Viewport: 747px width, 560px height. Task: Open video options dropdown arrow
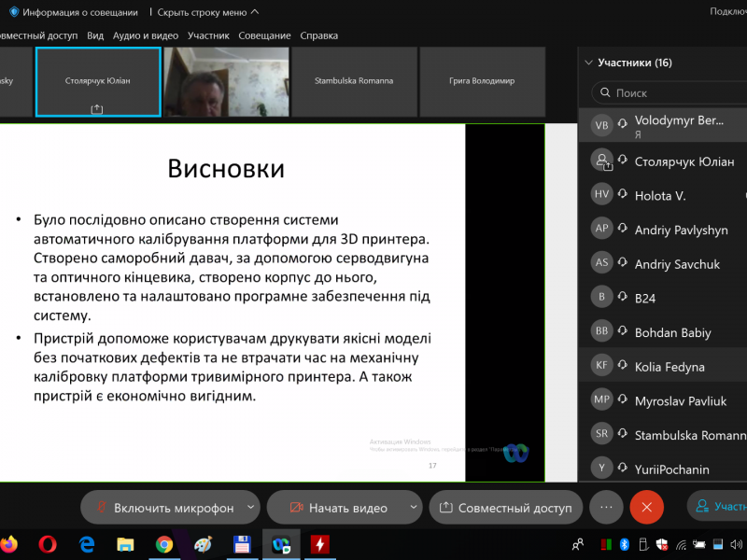coord(414,508)
